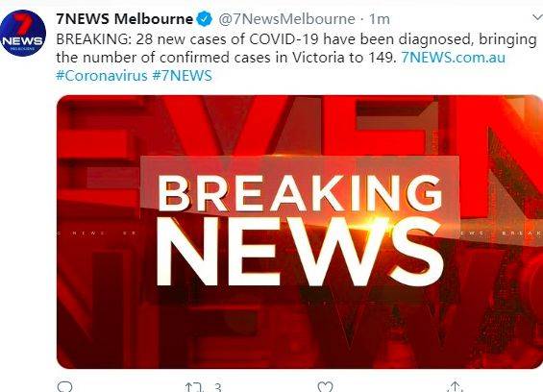Screen dimensions: 543x392
Task: Open the 7NEWS profile avatar
Action: (x=23, y=34)
